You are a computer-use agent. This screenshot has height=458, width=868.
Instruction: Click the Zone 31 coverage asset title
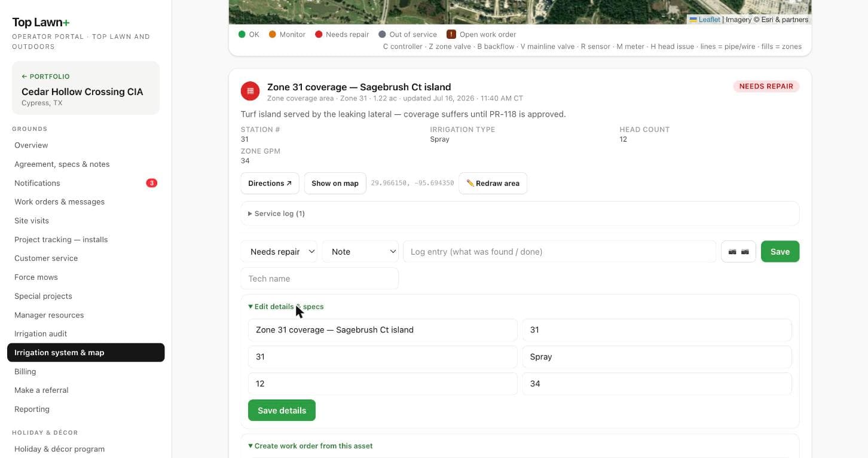(x=359, y=87)
